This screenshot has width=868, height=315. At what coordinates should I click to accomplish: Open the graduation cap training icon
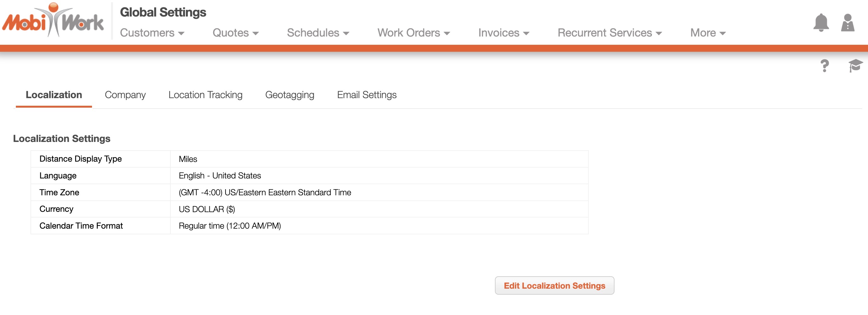tap(855, 66)
